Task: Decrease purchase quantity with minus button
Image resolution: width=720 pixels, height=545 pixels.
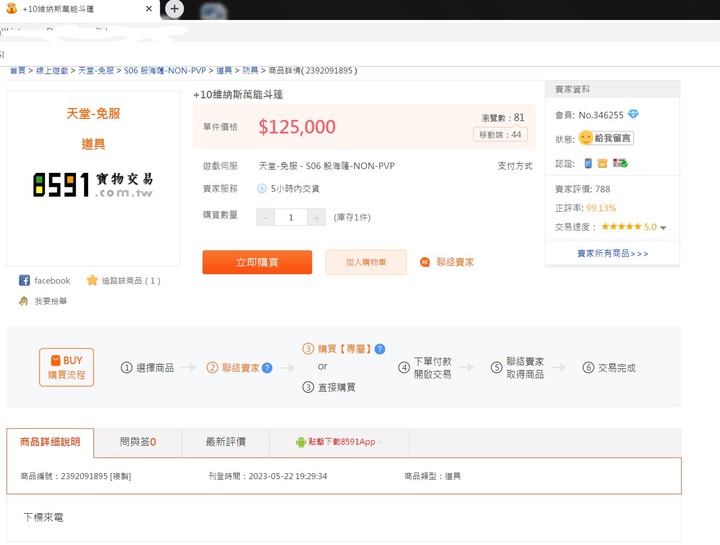Action: pyautogui.click(x=265, y=217)
